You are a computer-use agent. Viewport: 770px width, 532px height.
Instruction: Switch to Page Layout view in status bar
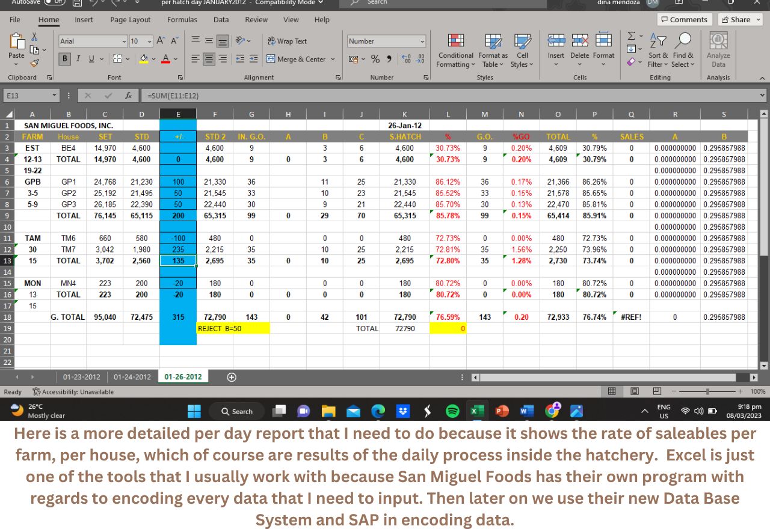(x=635, y=391)
